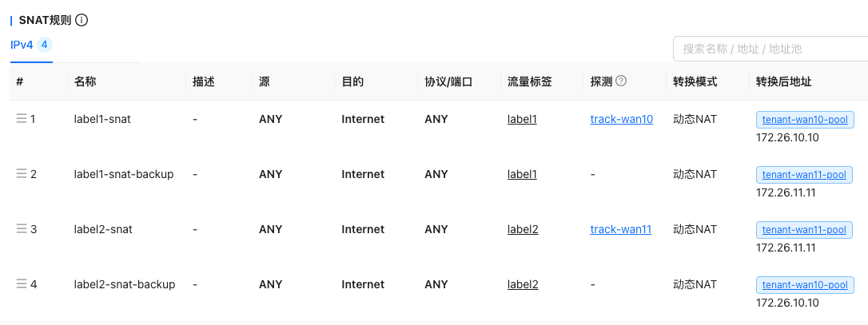This screenshot has height=325, width=868.
Task: Click label2 traffic tag in label2-snat-backup row
Action: pyautogui.click(x=523, y=285)
